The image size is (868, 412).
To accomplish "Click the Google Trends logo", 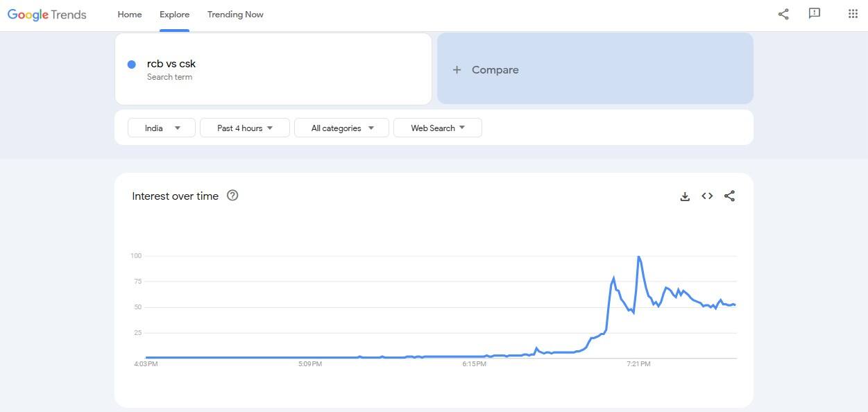I will pos(47,15).
